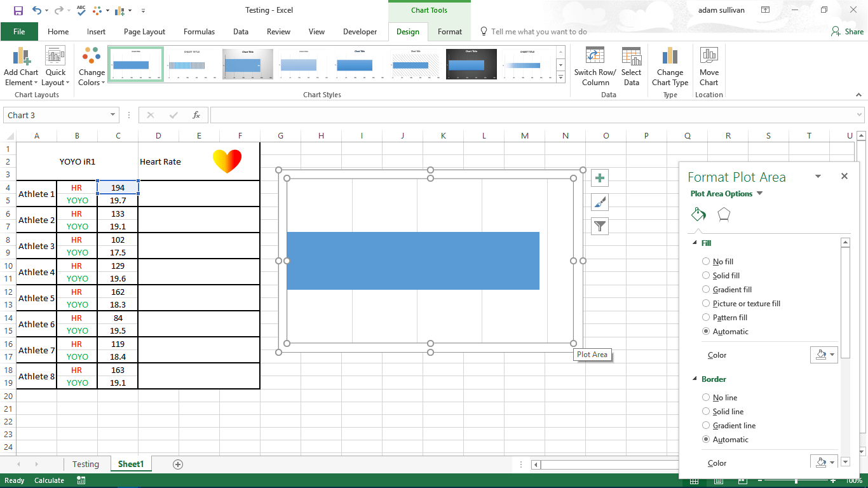Open Chart Elements plus button beside chart
This screenshot has width=868, height=488.
click(x=600, y=178)
